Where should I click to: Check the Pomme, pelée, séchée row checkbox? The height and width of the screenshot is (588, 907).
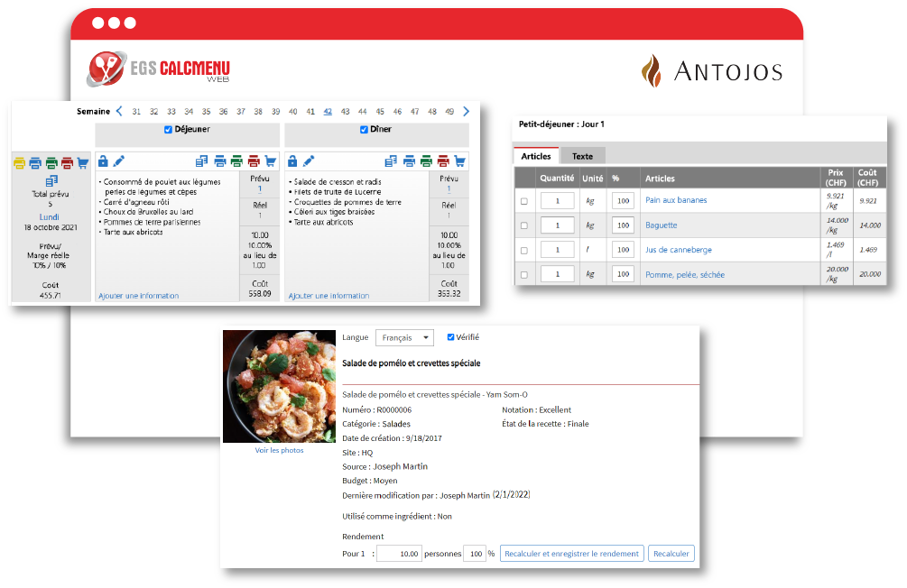click(524, 275)
